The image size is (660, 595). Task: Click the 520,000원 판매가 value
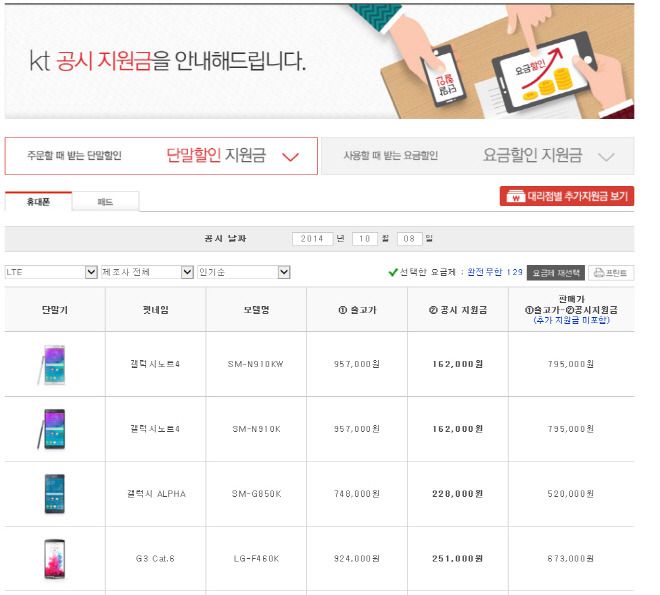click(x=571, y=494)
